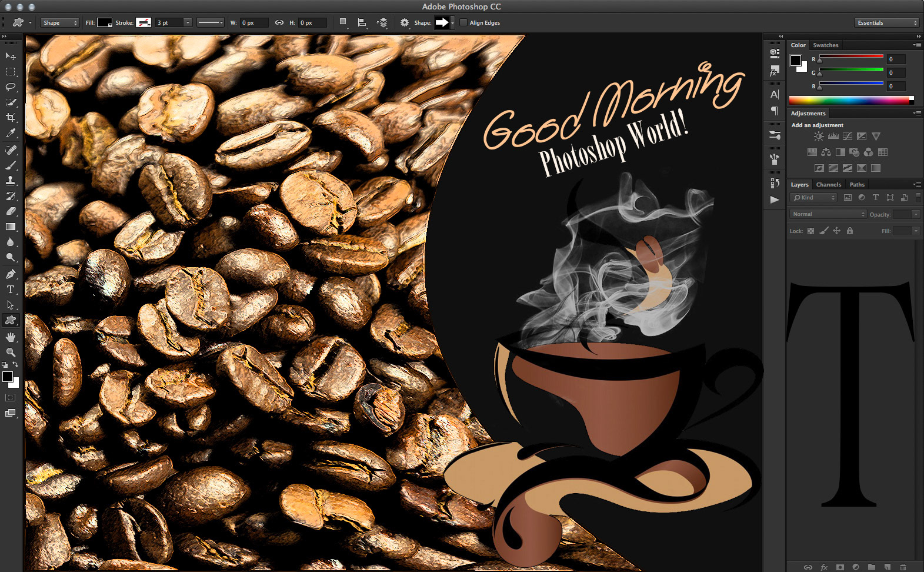Select the Quick Selection tool
The height and width of the screenshot is (572, 924).
[x=10, y=102]
